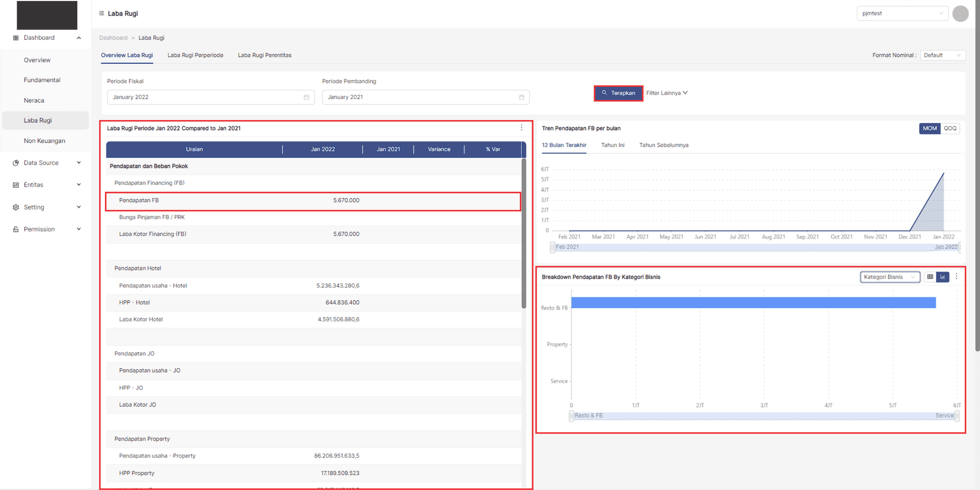980x490 pixels.
Task: Select the Tahun Ini trend tab
Action: tap(612, 145)
